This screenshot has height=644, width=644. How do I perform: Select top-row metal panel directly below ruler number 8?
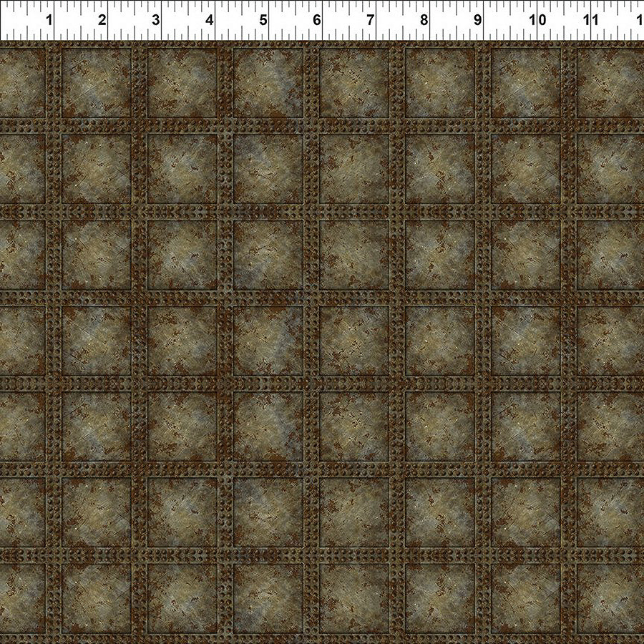(440, 82)
